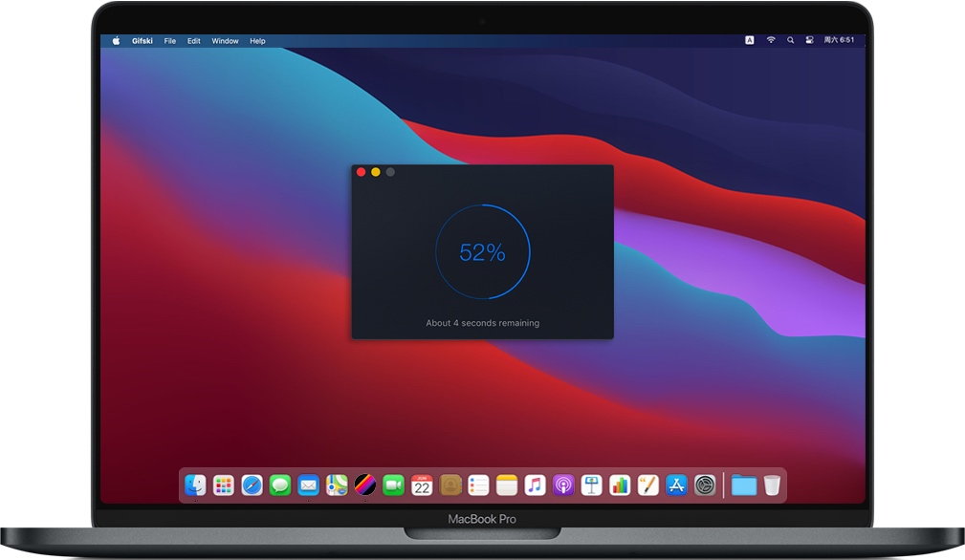Open the Edit menu
Viewport: 965px width, 560px height.
click(x=194, y=41)
